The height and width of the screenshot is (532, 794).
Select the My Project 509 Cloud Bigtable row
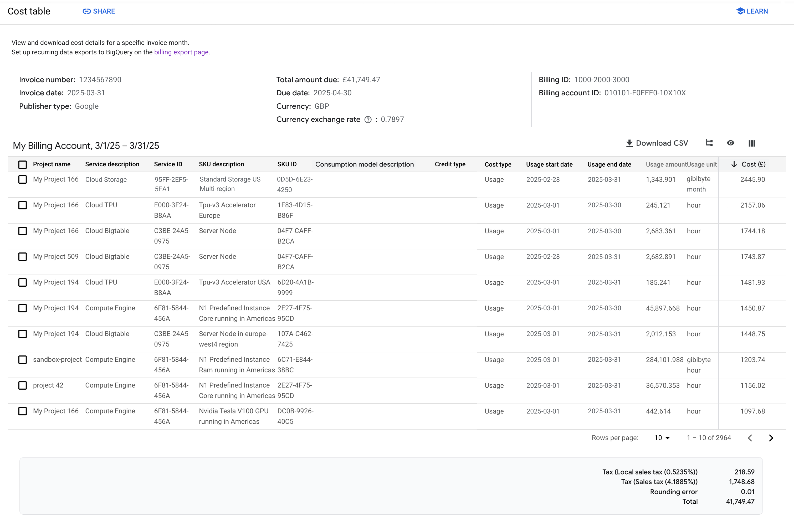(x=22, y=257)
